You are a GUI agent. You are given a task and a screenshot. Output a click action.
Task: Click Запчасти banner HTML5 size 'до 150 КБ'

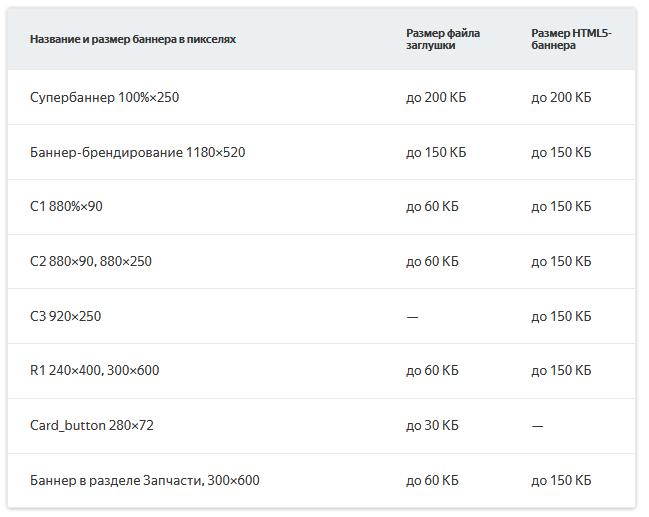click(561, 481)
